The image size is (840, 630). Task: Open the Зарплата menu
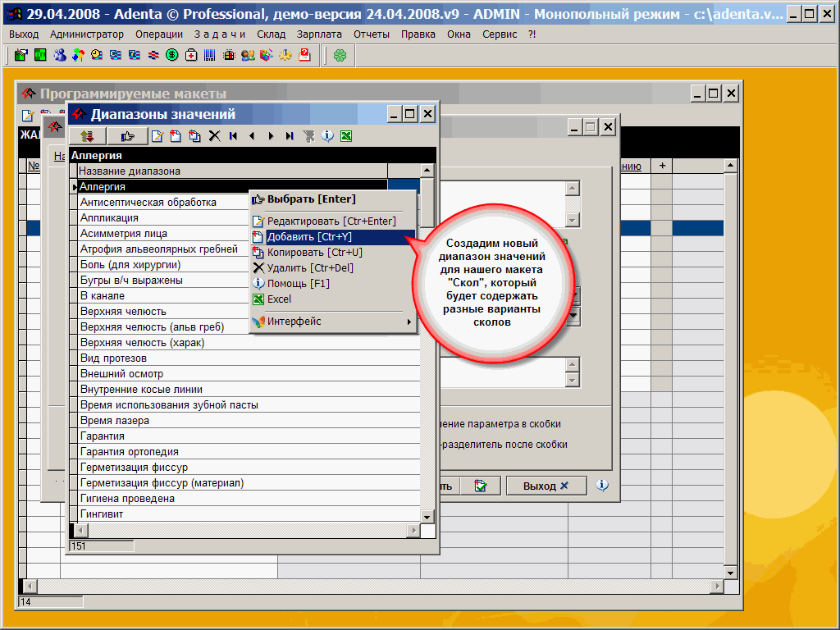320,34
